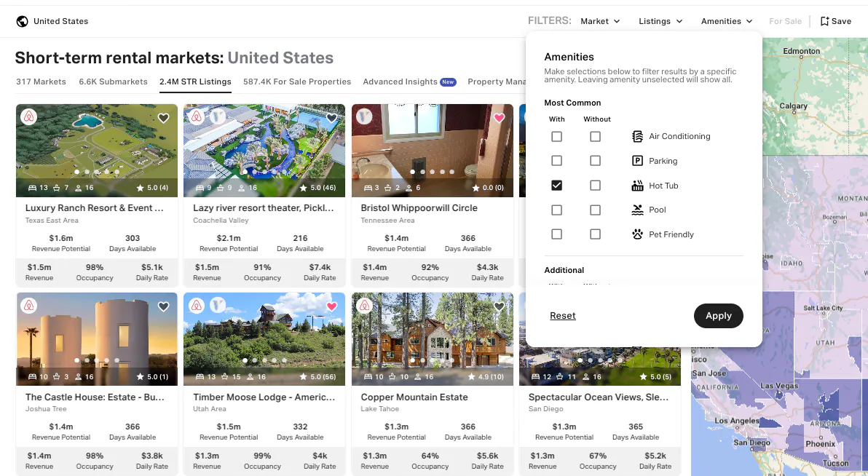Viewport: 868px width, 476px height.
Task: Click Airbnb badge on Timber Moose Lodge card
Action: [x=197, y=306]
